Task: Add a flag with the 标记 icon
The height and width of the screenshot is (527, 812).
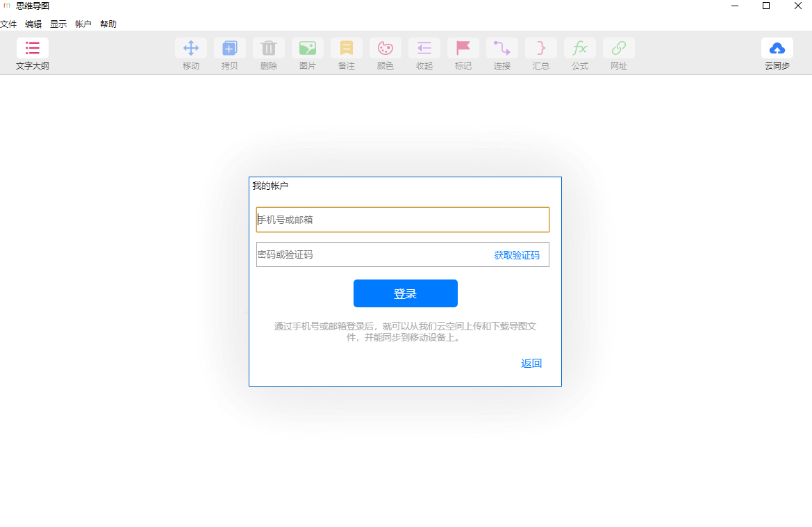Action: point(463,49)
